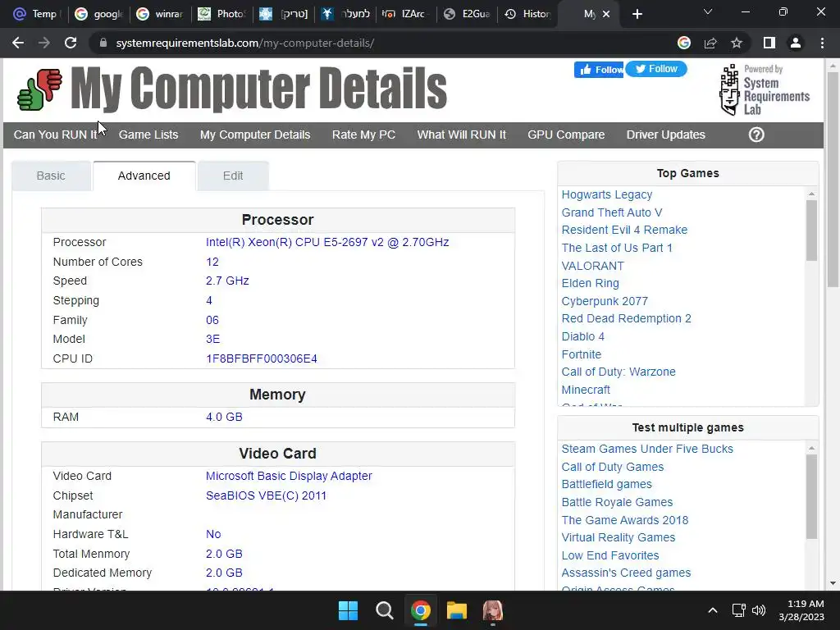Open Grand Theft Auto V link

612,212
